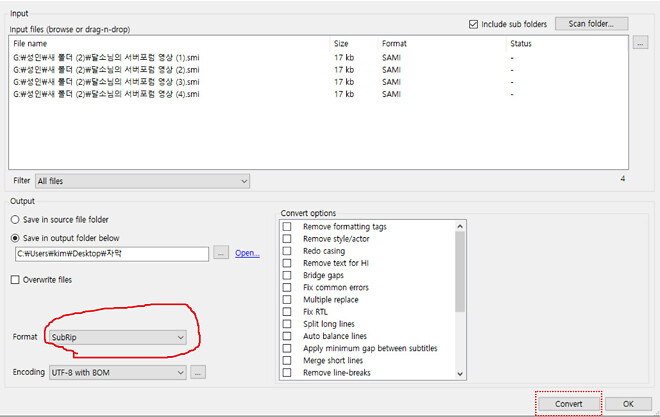Sort by Size column header
660x417 pixels.
pyautogui.click(x=341, y=43)
